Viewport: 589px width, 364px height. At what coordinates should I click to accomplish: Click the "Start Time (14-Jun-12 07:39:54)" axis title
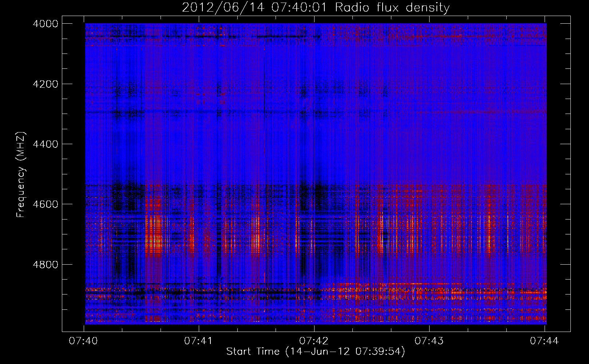[316, 352]
